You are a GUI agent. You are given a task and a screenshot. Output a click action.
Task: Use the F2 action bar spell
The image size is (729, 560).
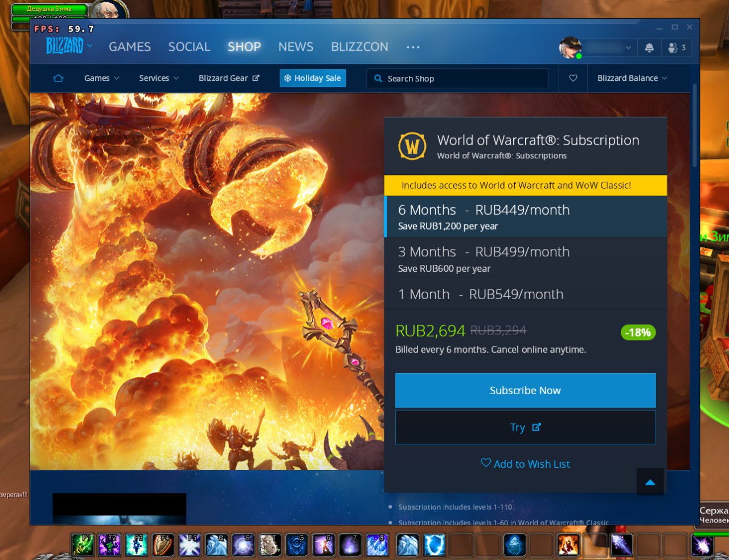pyautogui.click(x=110, y=545)
